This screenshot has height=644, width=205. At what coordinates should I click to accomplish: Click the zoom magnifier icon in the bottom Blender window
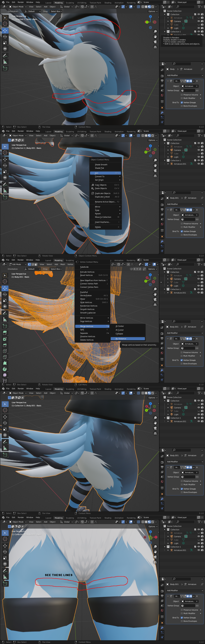pyautogui.click(x=155, y=546)
